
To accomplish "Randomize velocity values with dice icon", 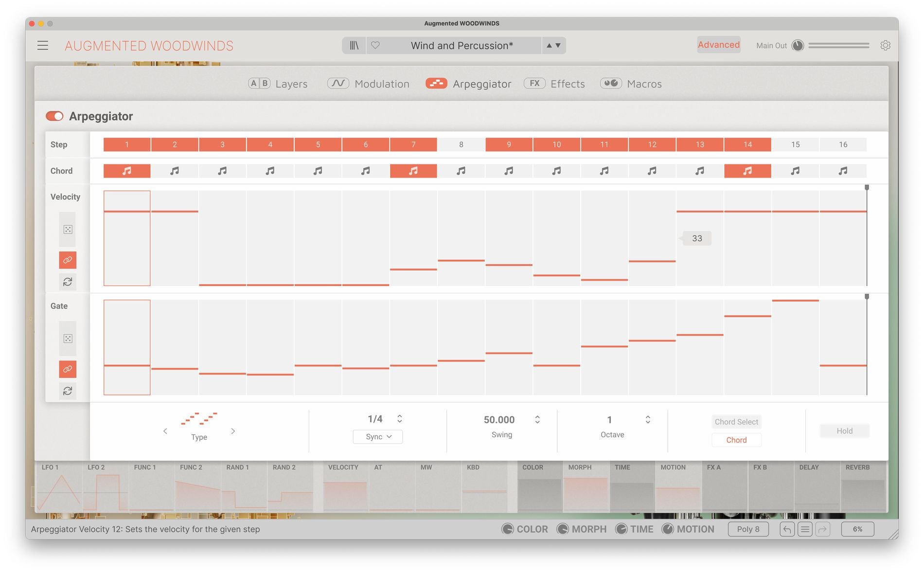I will click(68, 230).
